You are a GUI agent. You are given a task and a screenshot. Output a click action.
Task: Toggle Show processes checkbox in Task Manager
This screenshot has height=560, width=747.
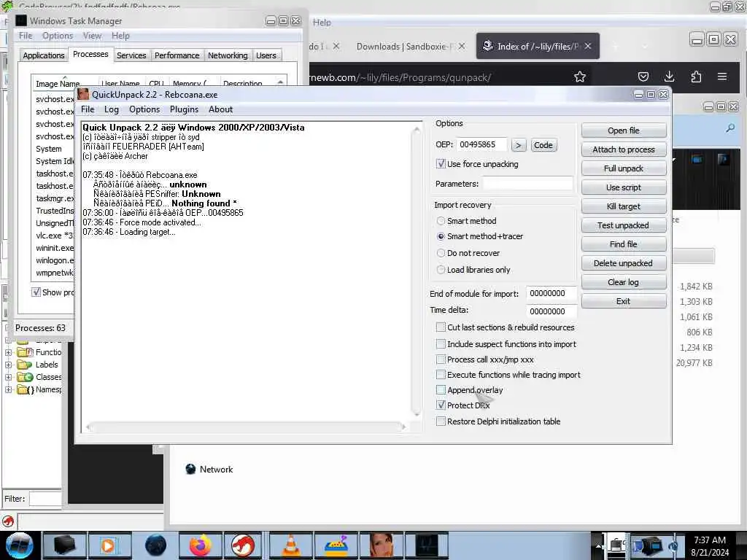click(36, 292)
